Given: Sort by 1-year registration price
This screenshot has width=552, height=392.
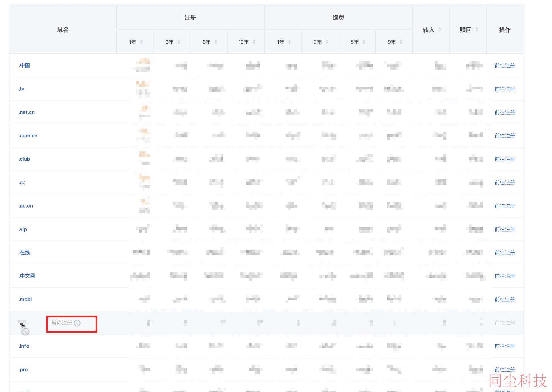Looking at the screenshot, I should point(141,42).
